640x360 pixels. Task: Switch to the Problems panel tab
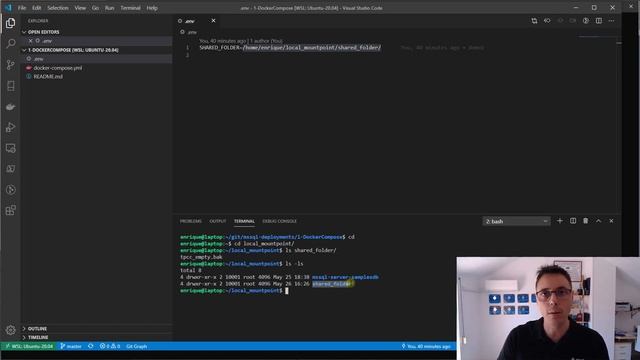[x=191, y=221]
